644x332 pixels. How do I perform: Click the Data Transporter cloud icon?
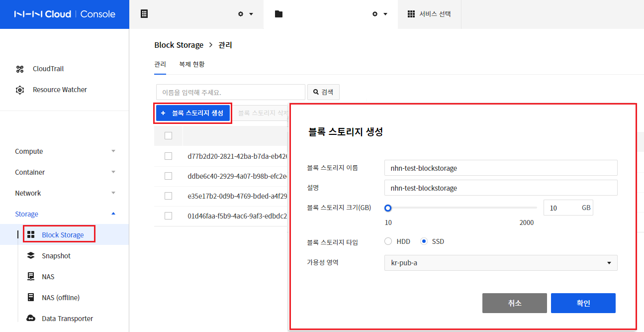tap(31, 318)
